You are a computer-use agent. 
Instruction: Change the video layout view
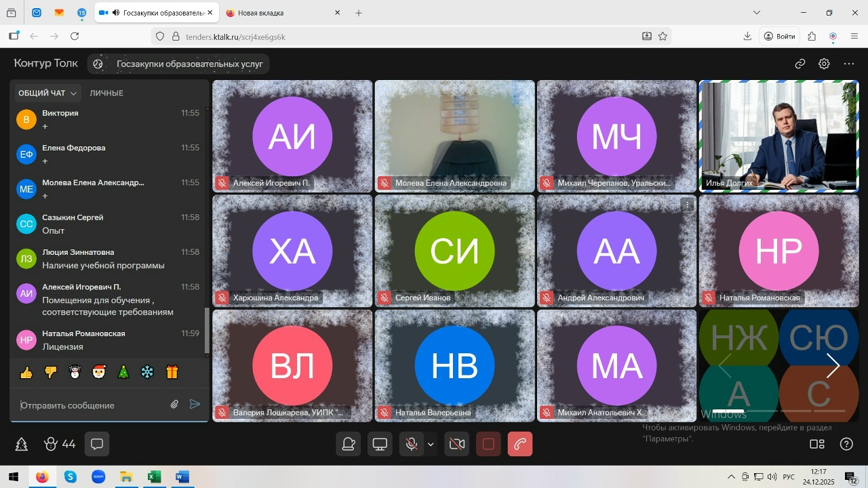tap(817, 445)
